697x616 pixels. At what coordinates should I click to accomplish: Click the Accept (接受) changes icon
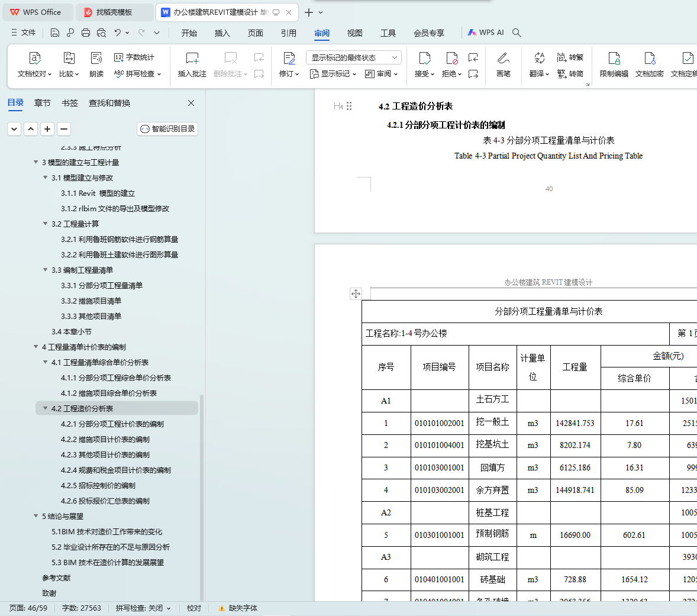pos(424,58)
